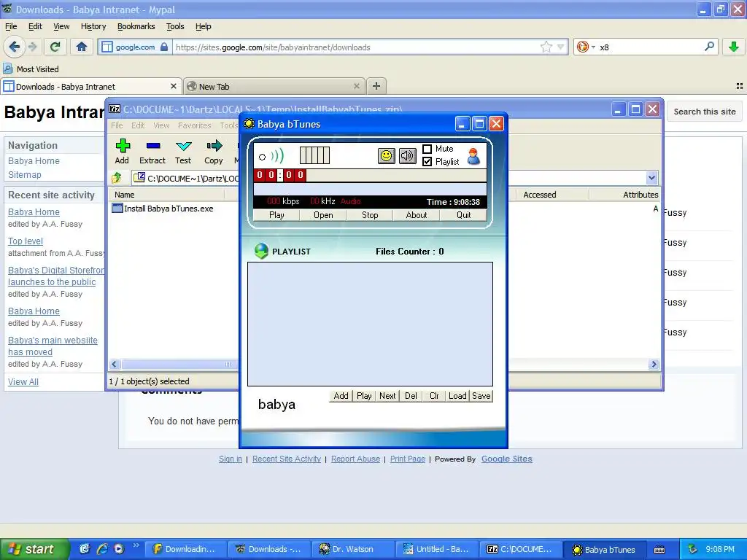
Task: Open the Bookmarks menu
Action: tap(136, 26)
